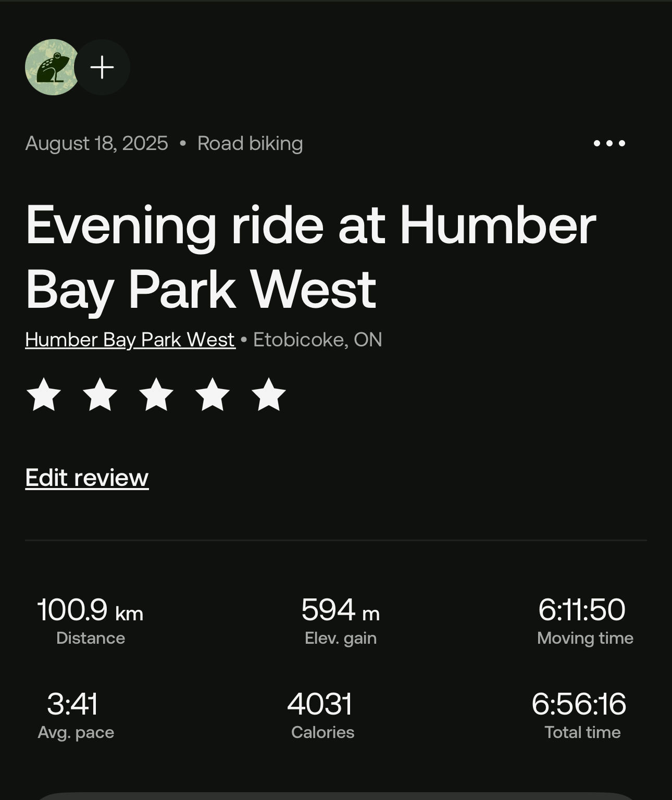Tap the plus add-person icon

[102, 67]
